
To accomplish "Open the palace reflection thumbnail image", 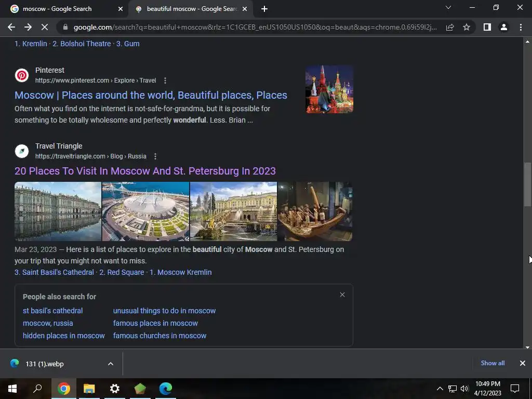I will (x=58, y=211).
